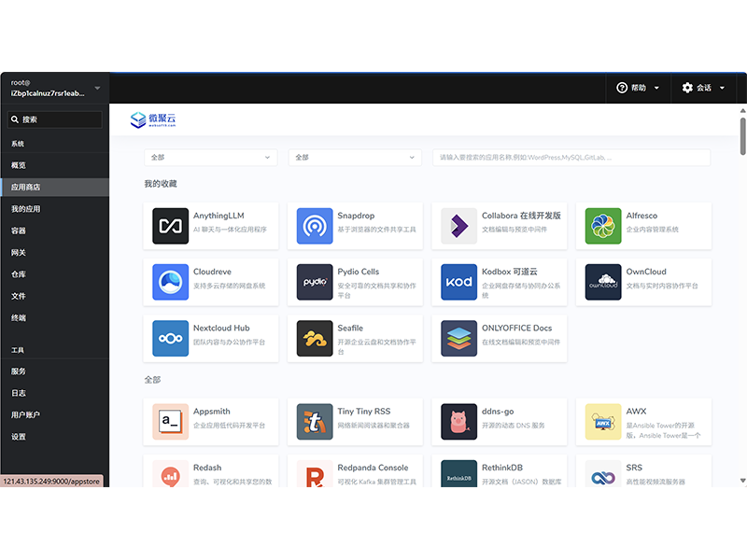Viewport: 747px width, 560px height.
Task: Click the session gear icon
Action: click(687, 88)
